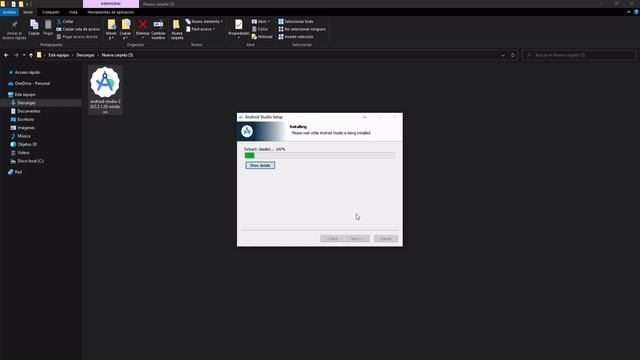The image size is (640, 360).
Task: Click the search box in Nueva carpeta
Action: [579, 55]
